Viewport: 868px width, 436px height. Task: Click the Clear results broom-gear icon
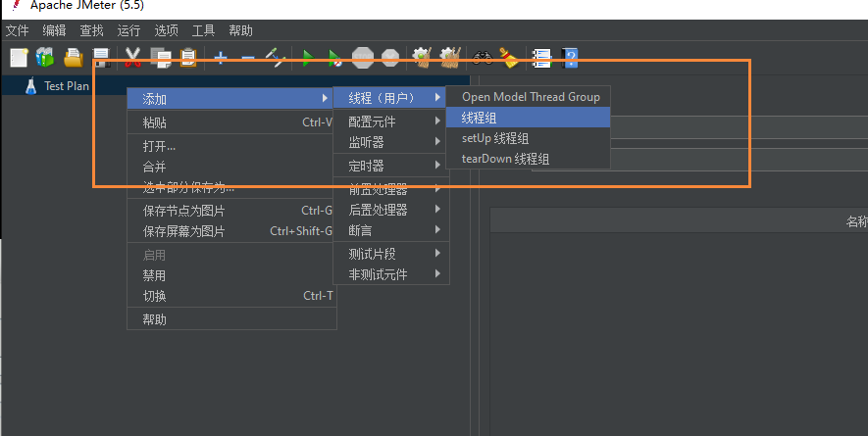tap(422, 58)
